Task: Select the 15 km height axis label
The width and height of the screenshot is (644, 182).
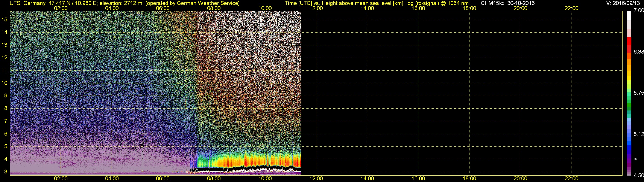Action: click(5, 20)
